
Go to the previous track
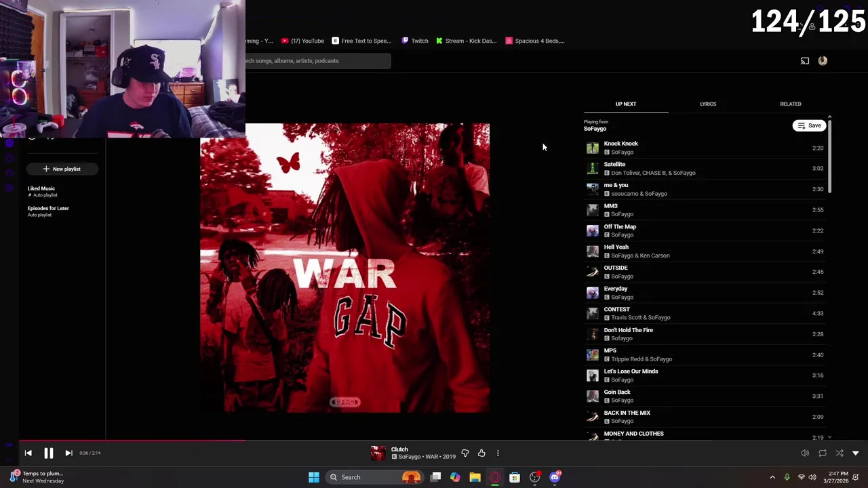coord(28,453)
